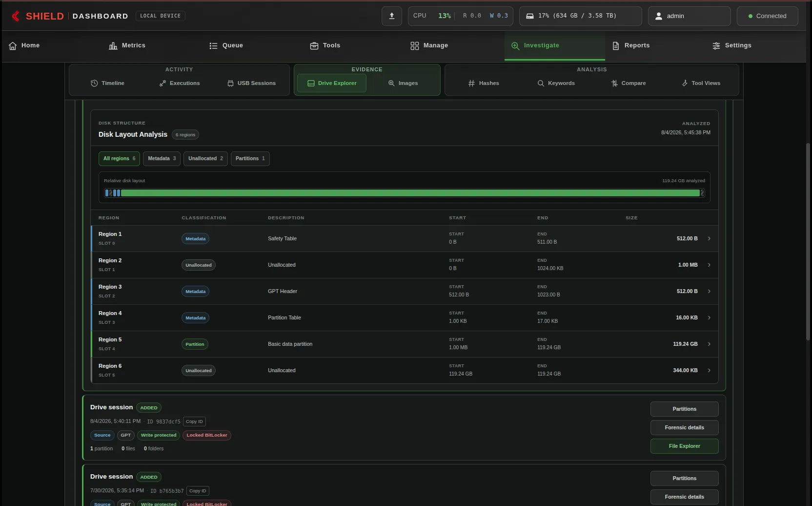
Task: Click the Locked BitLocker tag on session 9837dcf5
Action: 207,435
